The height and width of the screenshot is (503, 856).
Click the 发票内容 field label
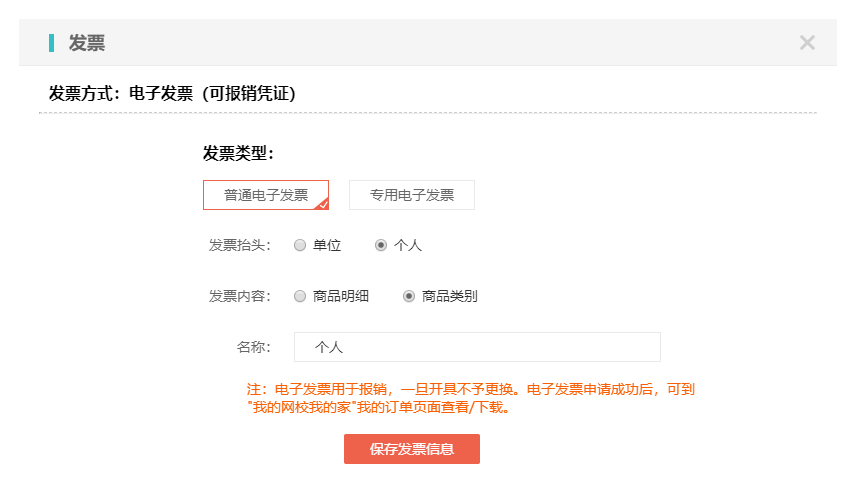(239, 297)
